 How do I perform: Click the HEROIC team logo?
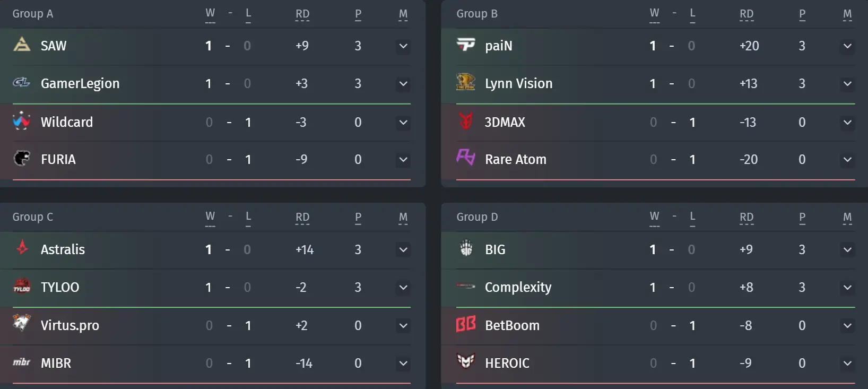(x=466, y=361)
